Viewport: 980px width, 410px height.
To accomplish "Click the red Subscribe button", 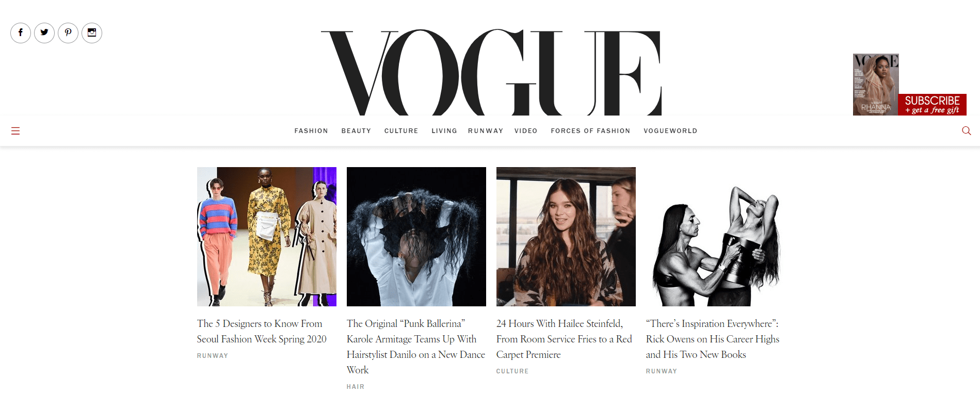I will pyautogui.click(x=932, y=105).
